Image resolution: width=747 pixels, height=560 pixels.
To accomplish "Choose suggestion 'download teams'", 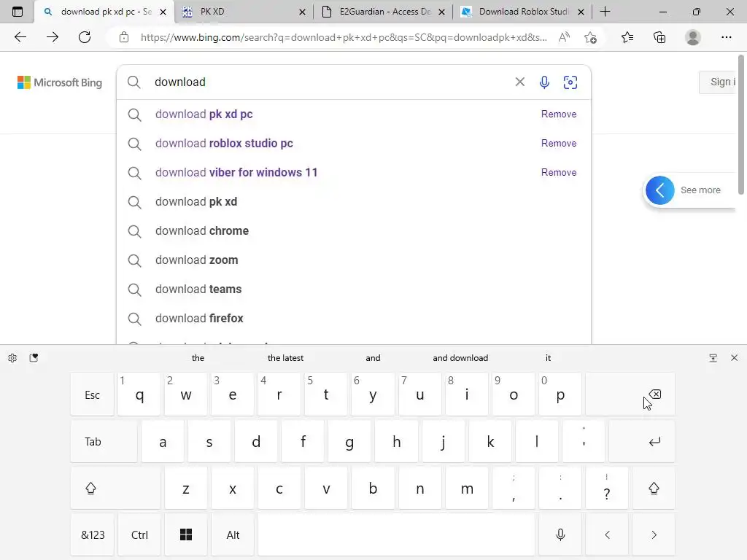I will pos(354,289).
